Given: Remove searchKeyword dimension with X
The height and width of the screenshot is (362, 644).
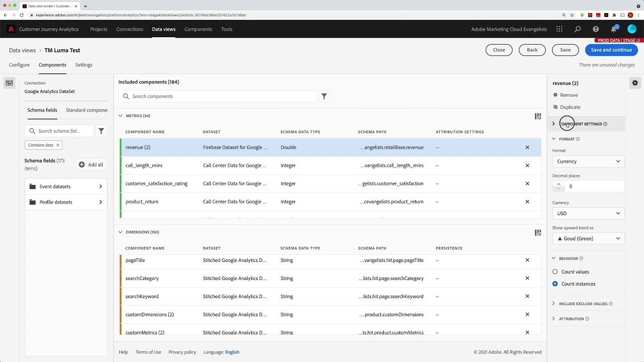Looking at the screenshot, I should point(527,296).
